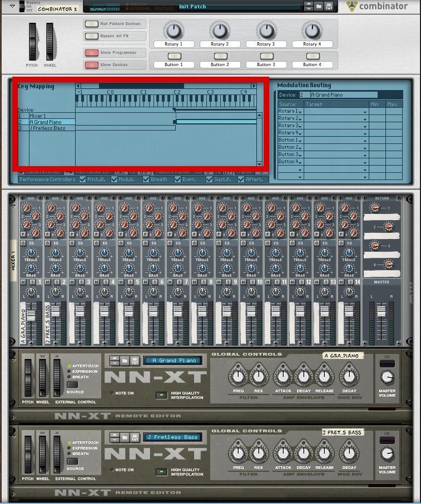Solo mixer channel 1
This screenshot has height=504, width=421.
coord(32,282)
